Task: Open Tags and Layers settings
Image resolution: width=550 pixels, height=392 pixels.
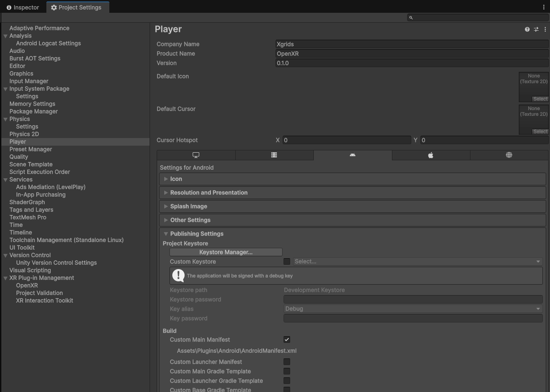Action: [x=31, y=209]
